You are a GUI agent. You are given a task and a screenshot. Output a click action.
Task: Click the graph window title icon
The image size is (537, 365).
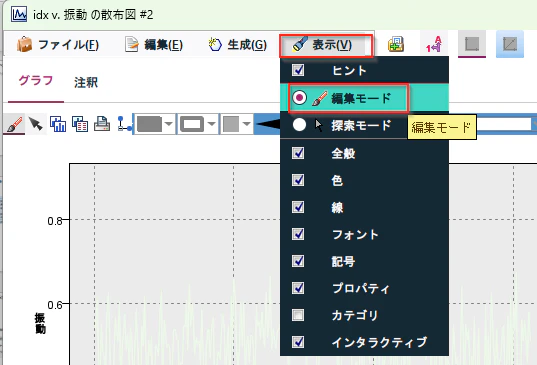pyautogui.click(x=19, y=14)
